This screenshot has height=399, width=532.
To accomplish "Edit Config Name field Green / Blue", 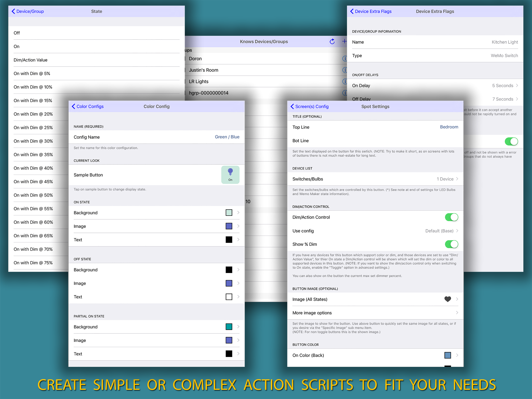I will [156, 137].
